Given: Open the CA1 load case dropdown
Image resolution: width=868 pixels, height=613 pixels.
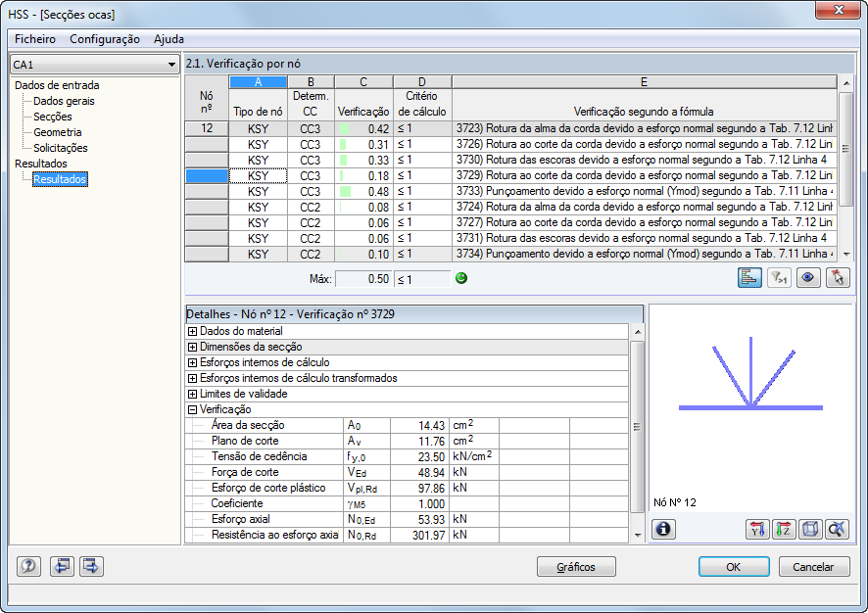Looking at the screenshot, I should (x=95, y=65).
